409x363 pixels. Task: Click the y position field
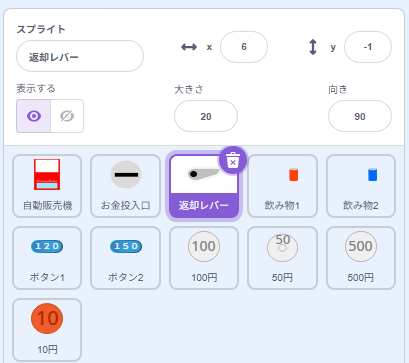368,47
